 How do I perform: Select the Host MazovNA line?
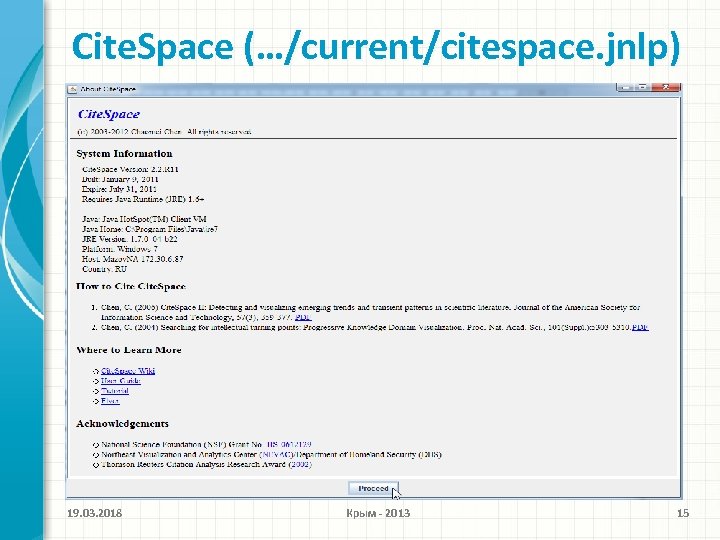click(132, 259)
